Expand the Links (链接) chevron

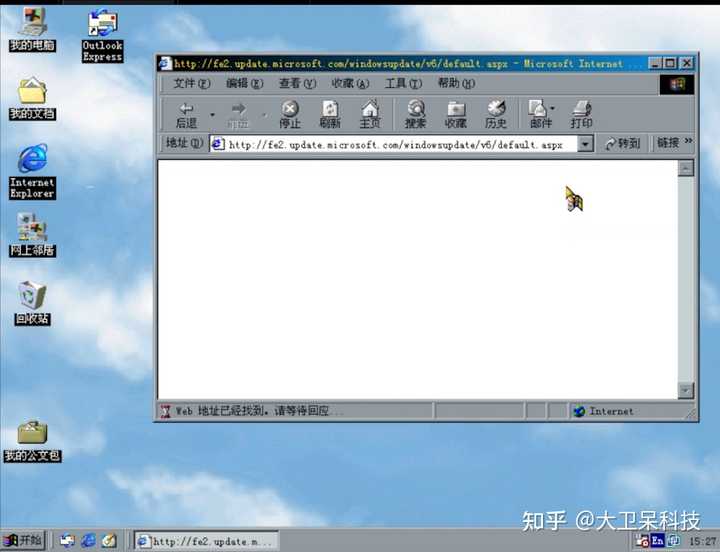point(688,141)
